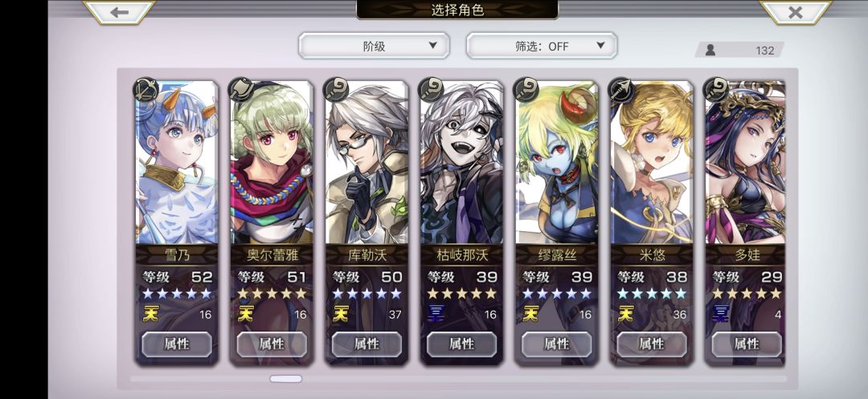Click the class icon on 多娃 card

[716, 90]
